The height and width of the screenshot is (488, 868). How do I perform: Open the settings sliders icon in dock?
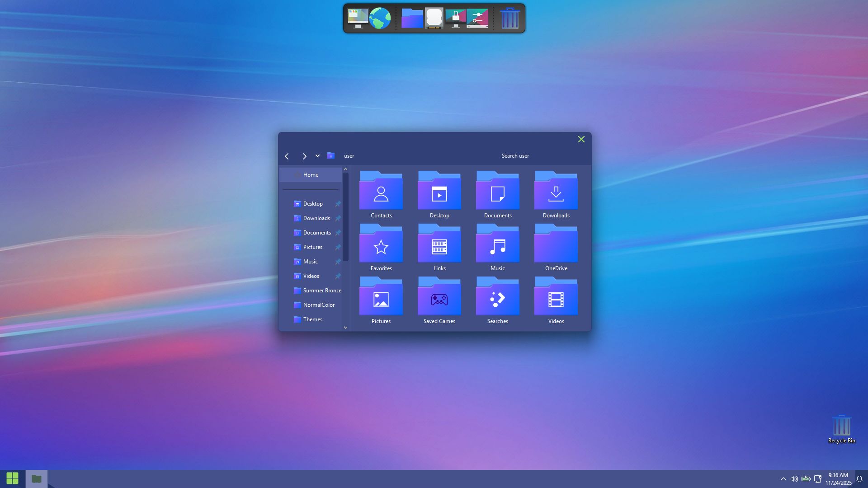click(477, 19)
